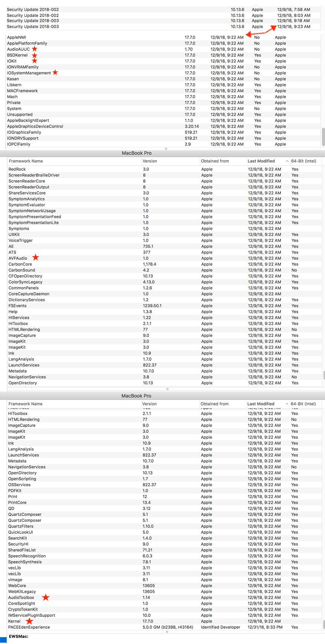Select the AVFAudio framework row
Viewport: 325px width, 644px height.
point(165,258)
